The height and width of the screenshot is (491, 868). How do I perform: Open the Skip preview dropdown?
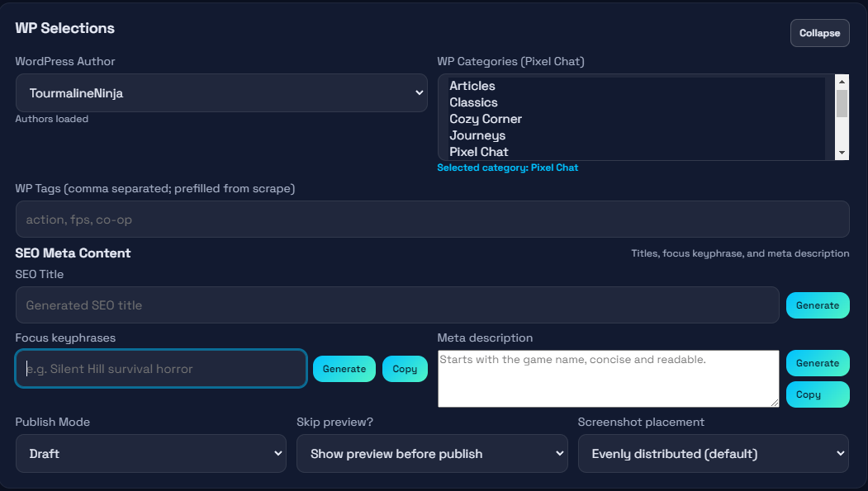coord(432,454)
